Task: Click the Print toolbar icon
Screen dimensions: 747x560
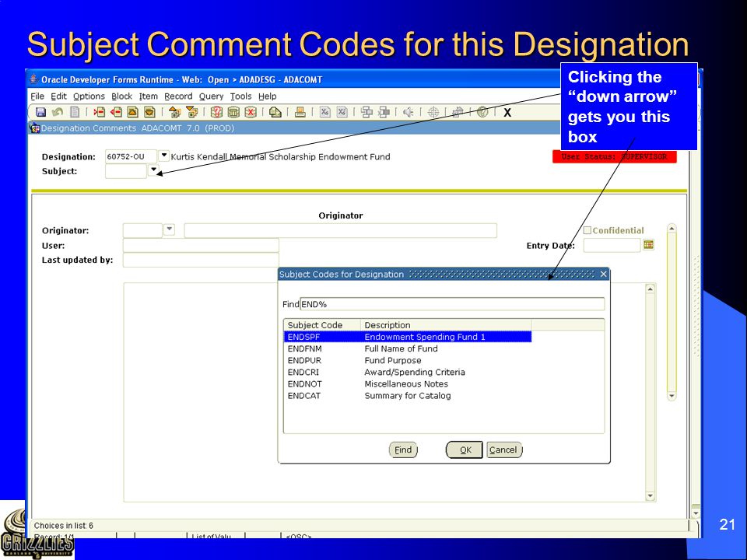Action: (x=300, y=112)
